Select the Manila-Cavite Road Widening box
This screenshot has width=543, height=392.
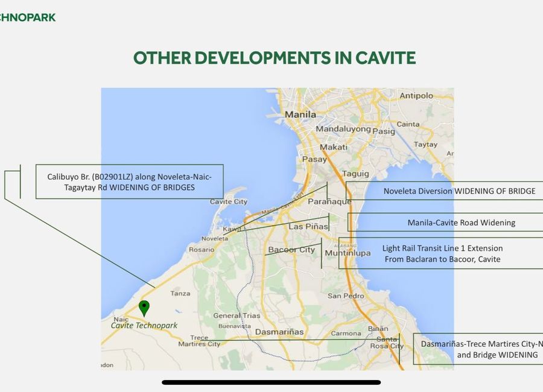pyautogui.click(x=445, y=223)
